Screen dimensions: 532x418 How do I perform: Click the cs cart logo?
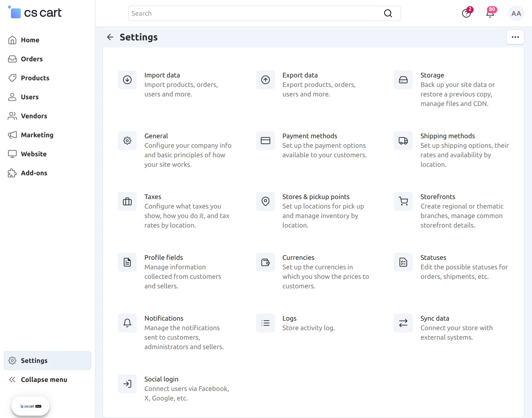35,13
